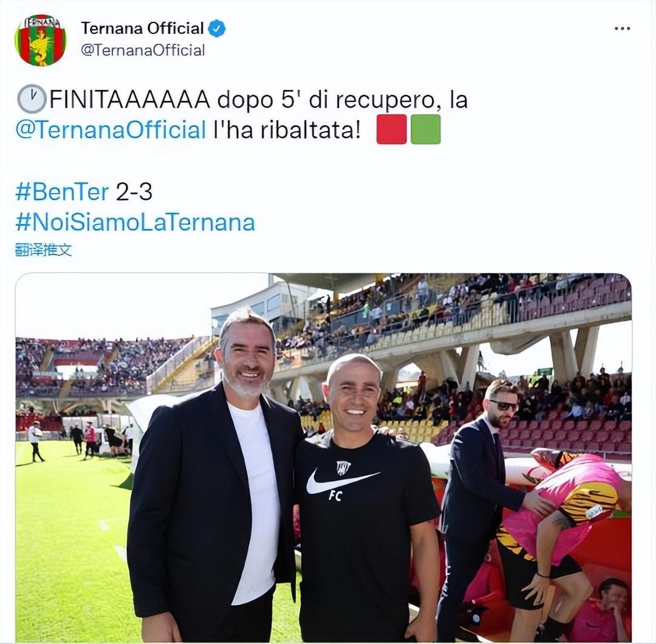Image resolution: width=656 pixels, height=644 pixels.
Task: Open the three-dot more options menu
Action: point(622,29)
